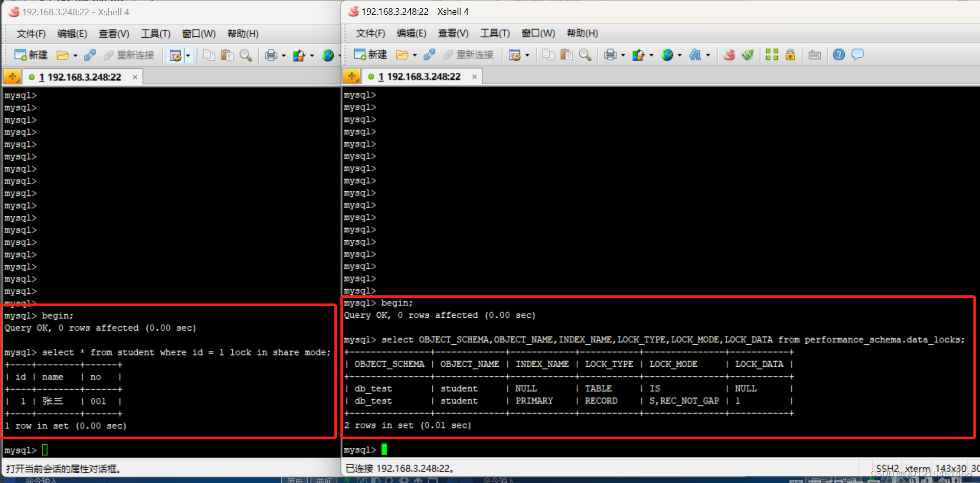Screen dimensions: 980x483
Task: Click the print icon in the left window
Action: [271, 55]
